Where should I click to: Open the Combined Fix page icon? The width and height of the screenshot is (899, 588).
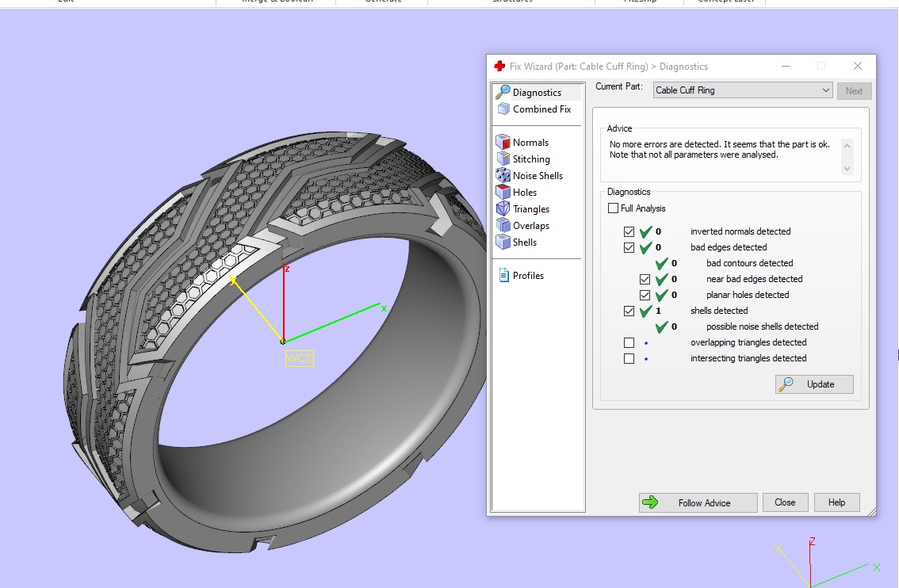503,109
